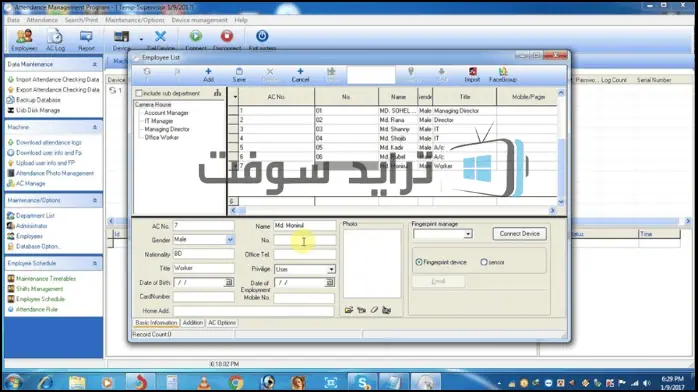Click the No. input field
This screenshot has height=392, width=698.
click(304, 240)
